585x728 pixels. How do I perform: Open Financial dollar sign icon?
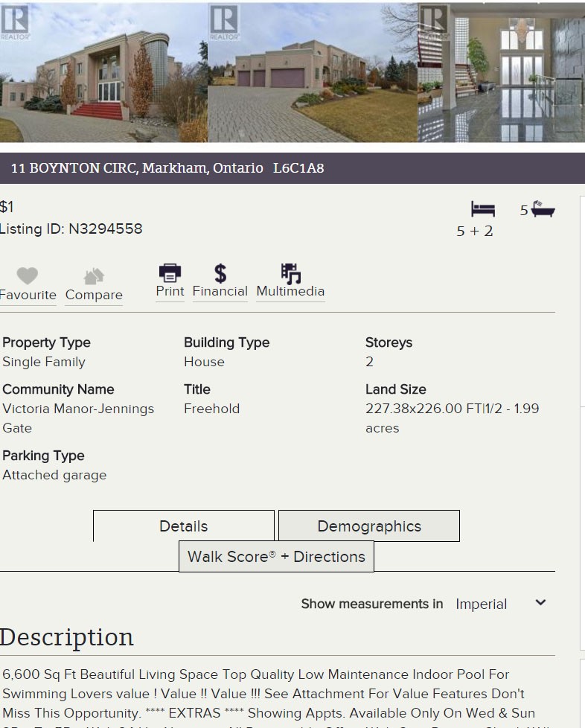(x=220, y=273)
